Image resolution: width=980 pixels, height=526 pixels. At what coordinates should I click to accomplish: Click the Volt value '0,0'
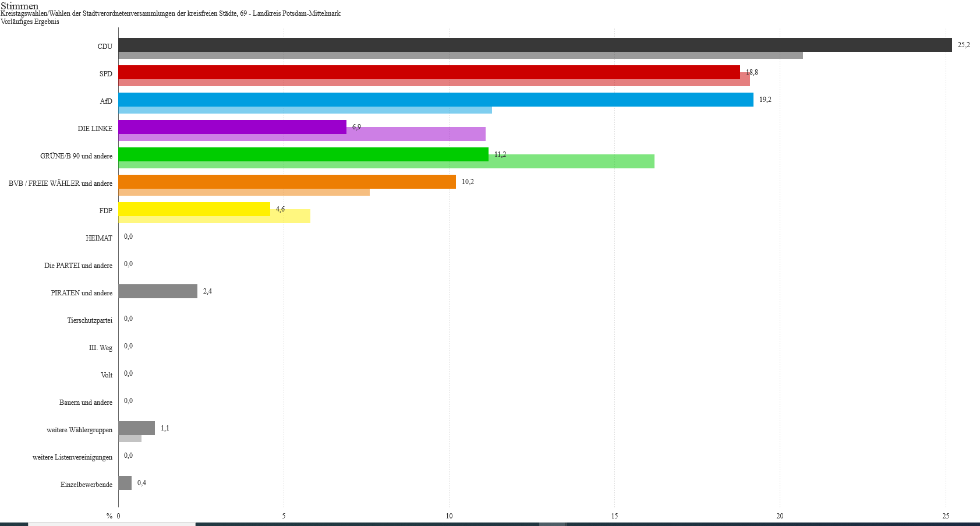tap(128, 373)
